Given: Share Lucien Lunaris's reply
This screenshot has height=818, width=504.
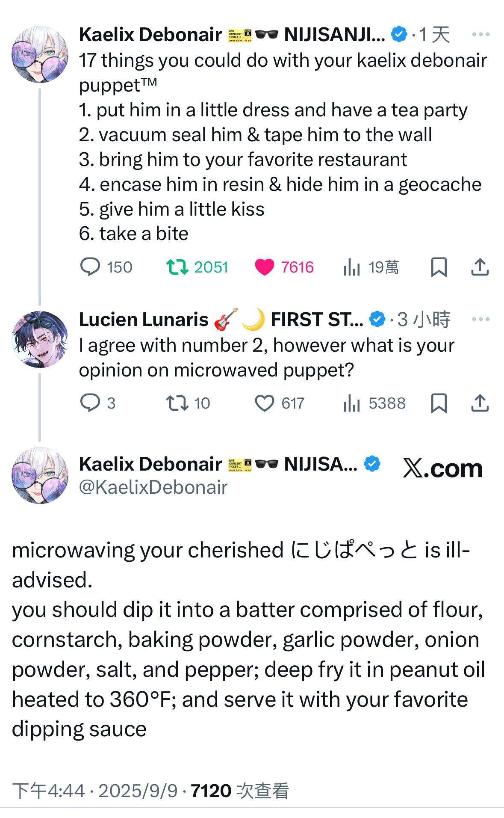Looking at the screenshot, I should pyautogui.click(x=480, y=403).
